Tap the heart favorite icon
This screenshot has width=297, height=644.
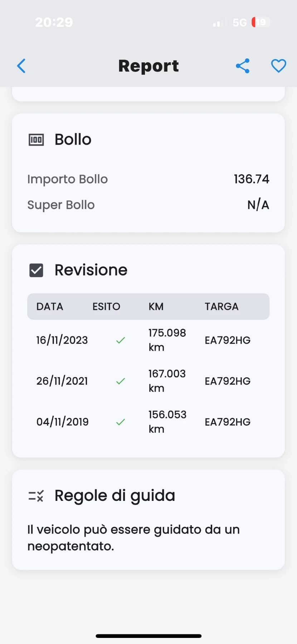(278, 66)
